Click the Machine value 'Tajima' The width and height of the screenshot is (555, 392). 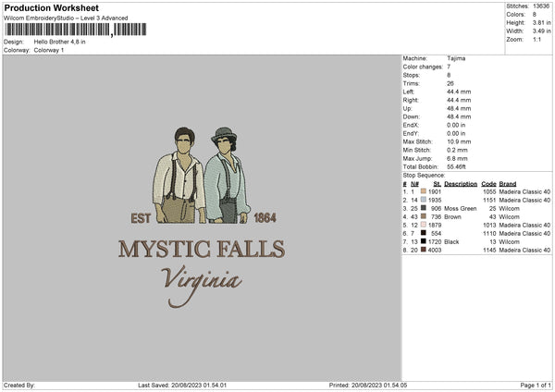tap(456, 58)
